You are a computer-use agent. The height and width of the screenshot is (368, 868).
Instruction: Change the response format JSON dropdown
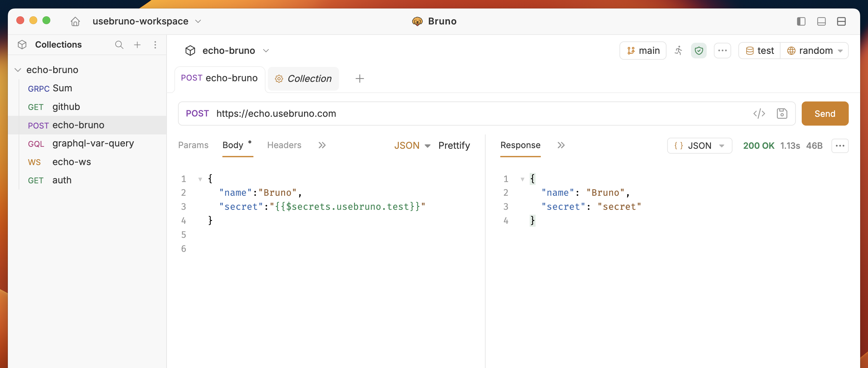tap(699, 146)
